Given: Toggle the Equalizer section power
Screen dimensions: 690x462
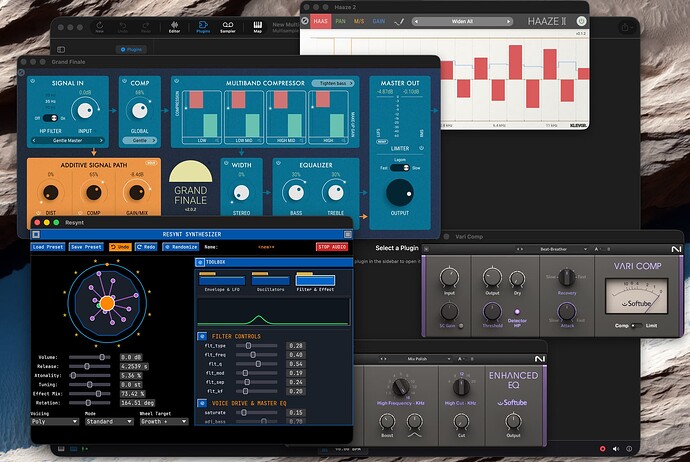Looking at the screenshot, I should click(278, 163).
